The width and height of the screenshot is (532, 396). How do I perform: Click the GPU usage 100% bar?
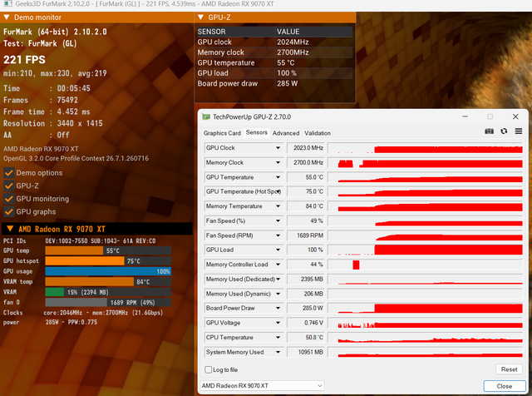pos(108,271)
